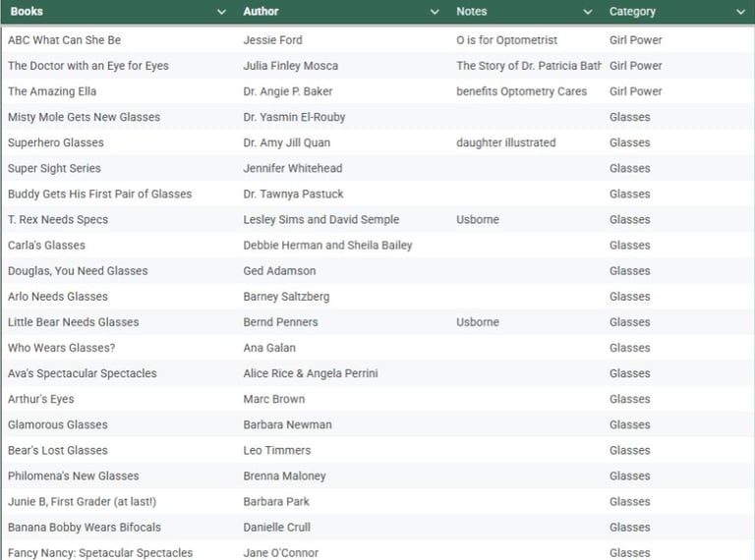Click author 'Bernd Penners'

[280, 322]
